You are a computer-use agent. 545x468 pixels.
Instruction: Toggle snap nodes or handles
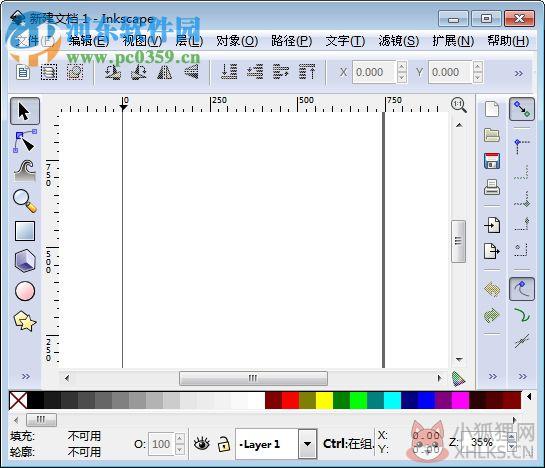[522, 289]
